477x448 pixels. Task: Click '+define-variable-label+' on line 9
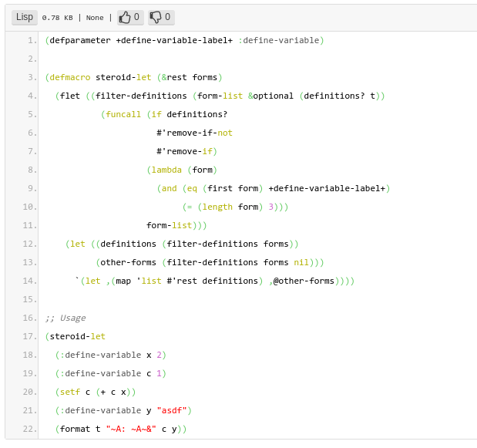click(x=327, y=188)
